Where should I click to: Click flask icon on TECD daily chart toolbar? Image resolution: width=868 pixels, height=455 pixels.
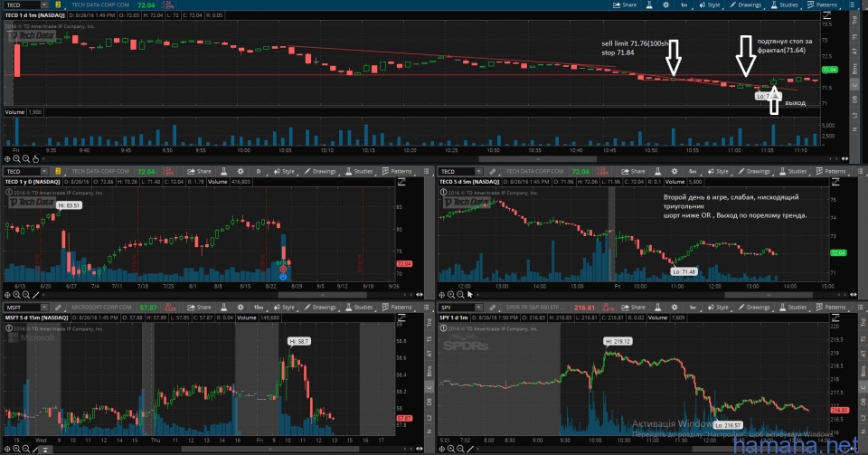[x=223, y=172]
